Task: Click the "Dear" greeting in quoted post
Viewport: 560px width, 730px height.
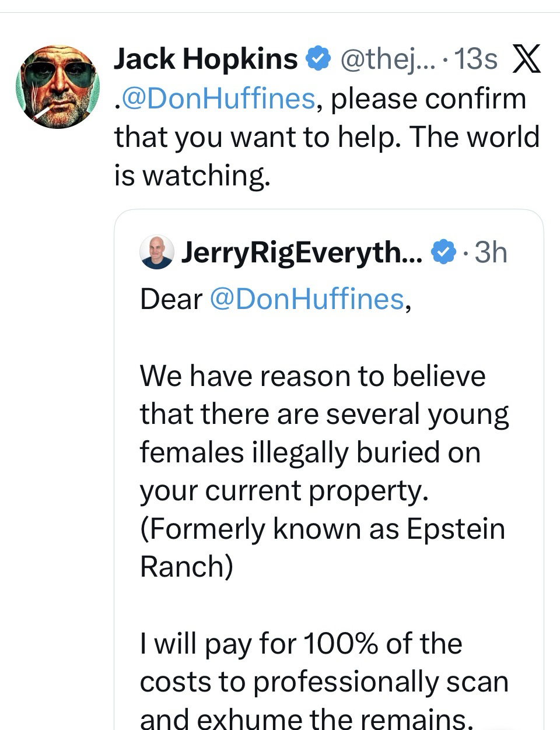Action: point(171,299)
